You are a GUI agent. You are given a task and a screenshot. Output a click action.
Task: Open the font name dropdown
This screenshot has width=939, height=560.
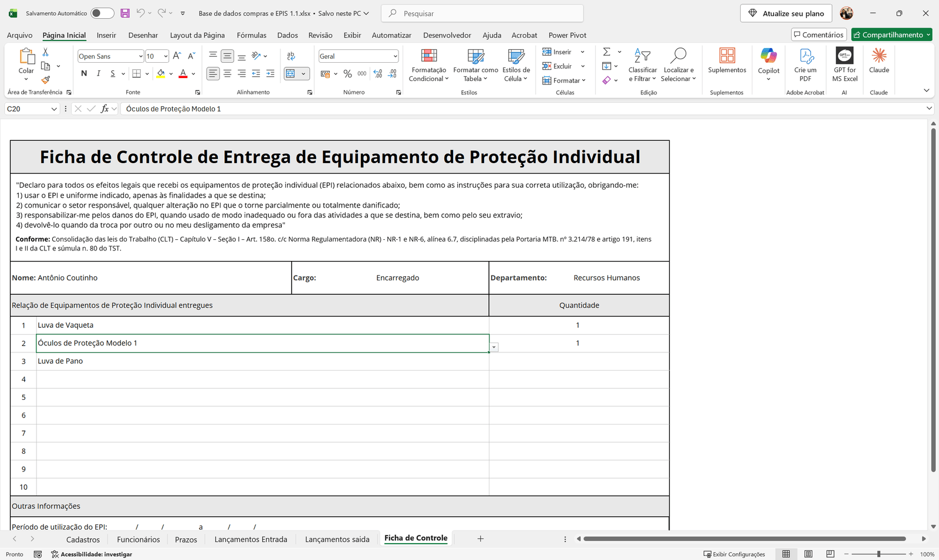(x=141, y=56)
